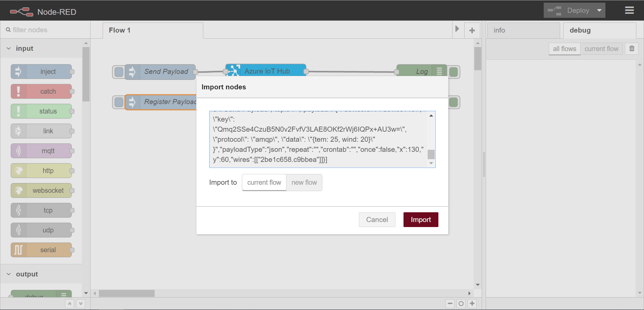Select the inject node in the palette
The width and height of the screenshot is (644, 310).
[42, 71]
